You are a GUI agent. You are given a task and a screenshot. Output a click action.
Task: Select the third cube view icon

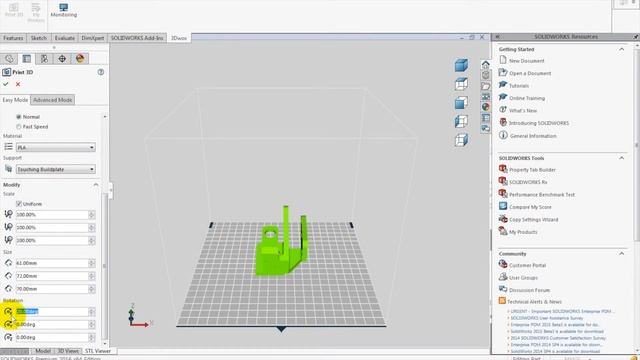(x=461, y=103)
